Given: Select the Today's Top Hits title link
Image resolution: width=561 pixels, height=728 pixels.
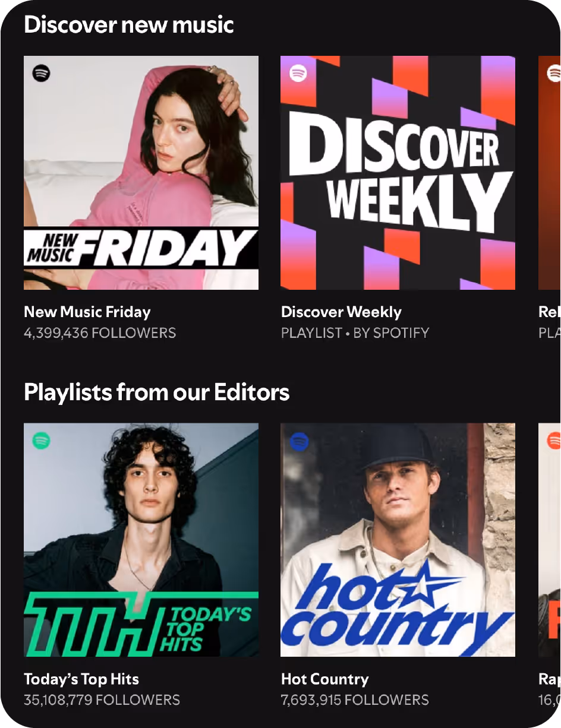Looking at the screenshot, I should pos(81,679).
